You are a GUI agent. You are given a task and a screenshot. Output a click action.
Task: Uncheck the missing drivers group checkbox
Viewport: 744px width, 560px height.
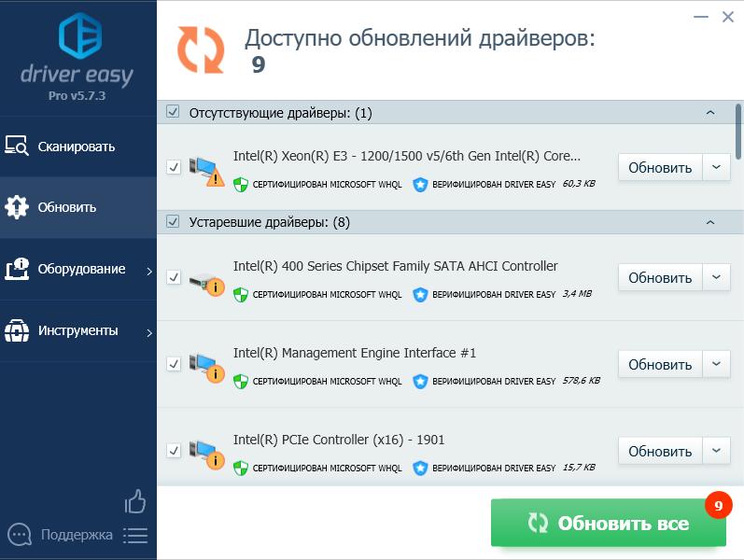[x=172, y=113]
